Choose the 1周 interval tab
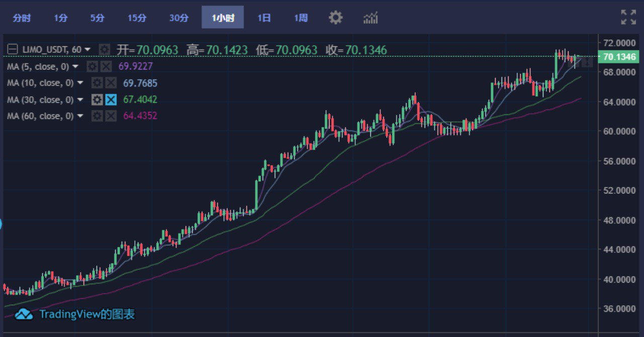644x337 pixels. pos(301,18)
